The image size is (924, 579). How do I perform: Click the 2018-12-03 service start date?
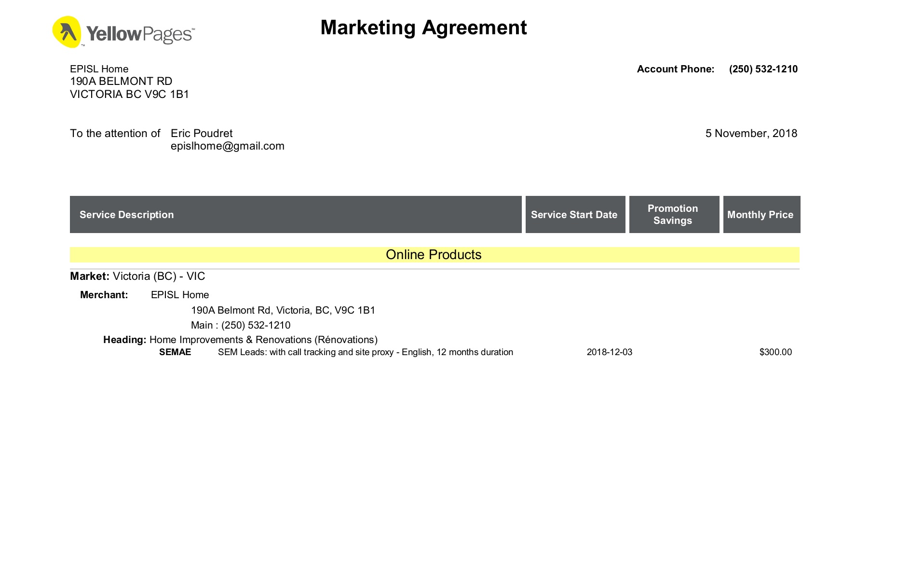coord(609,352)
